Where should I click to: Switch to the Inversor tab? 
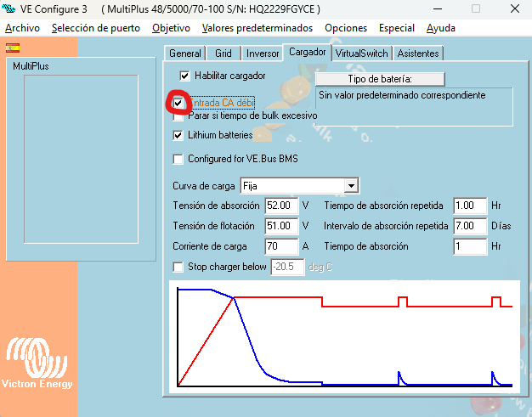click(x=263, y=54)
